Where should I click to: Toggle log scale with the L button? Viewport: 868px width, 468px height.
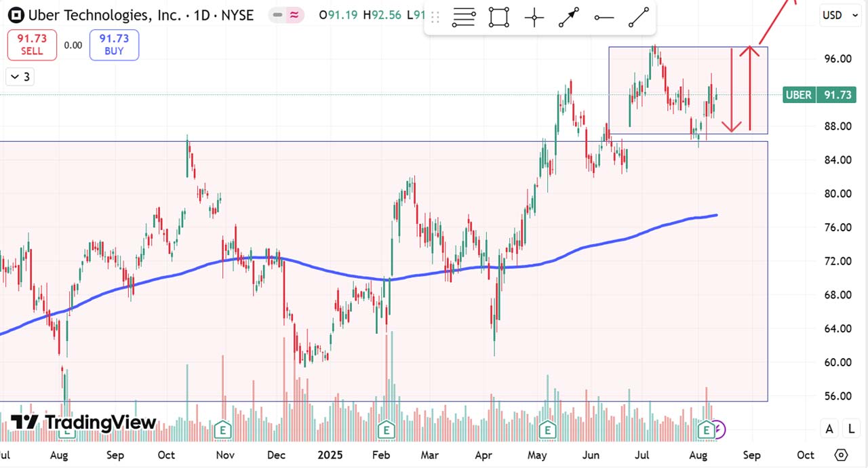(x=851, y=428)
